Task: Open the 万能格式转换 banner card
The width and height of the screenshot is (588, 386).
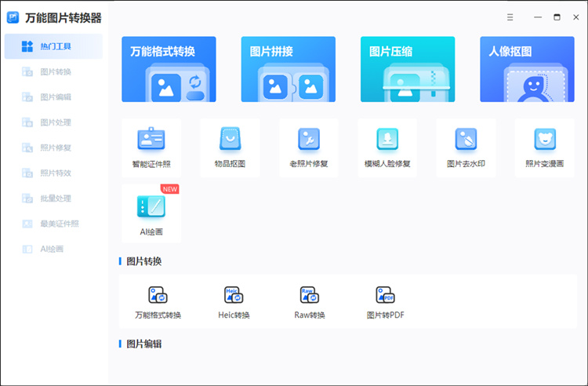Action: click(x=169, y=69)
